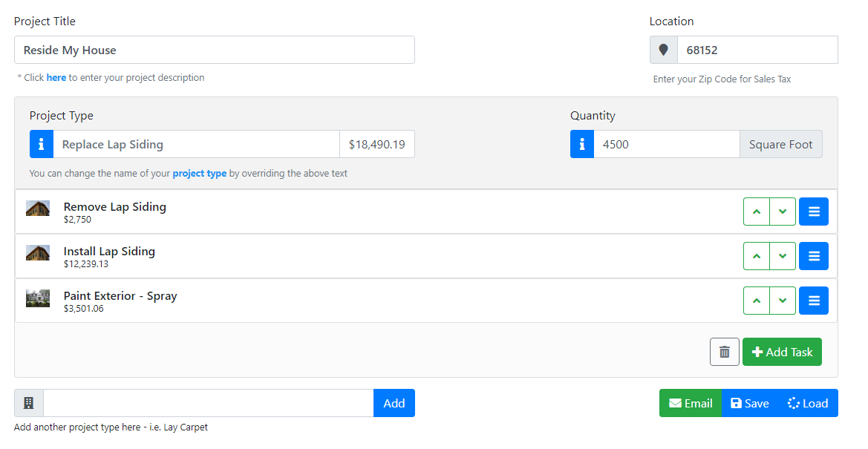Click the $3,501.06 task price
Screen dimensions: 868x449
[84, 309]
